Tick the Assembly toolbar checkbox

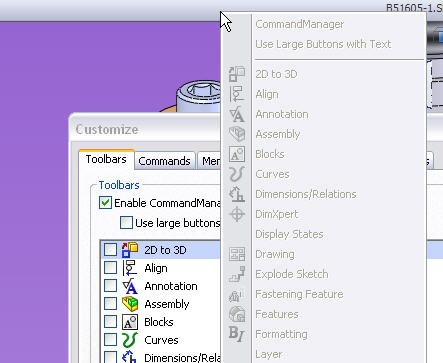[110, 304]
